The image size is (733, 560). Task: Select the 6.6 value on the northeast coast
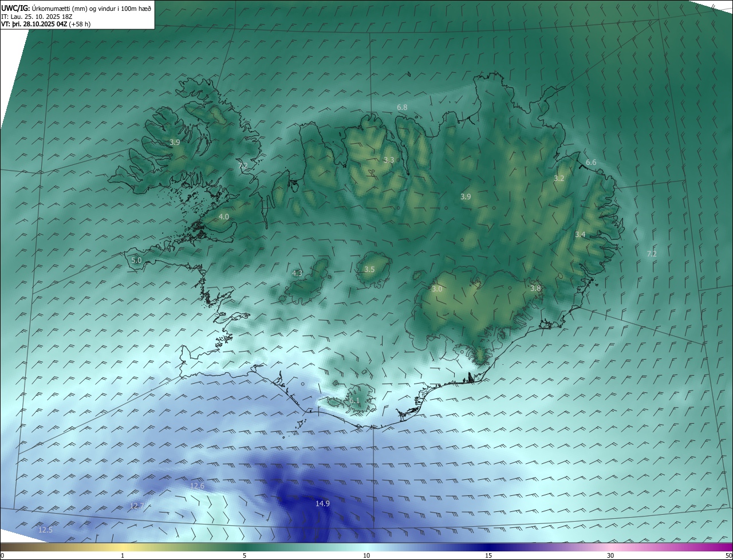coord(591,163)
